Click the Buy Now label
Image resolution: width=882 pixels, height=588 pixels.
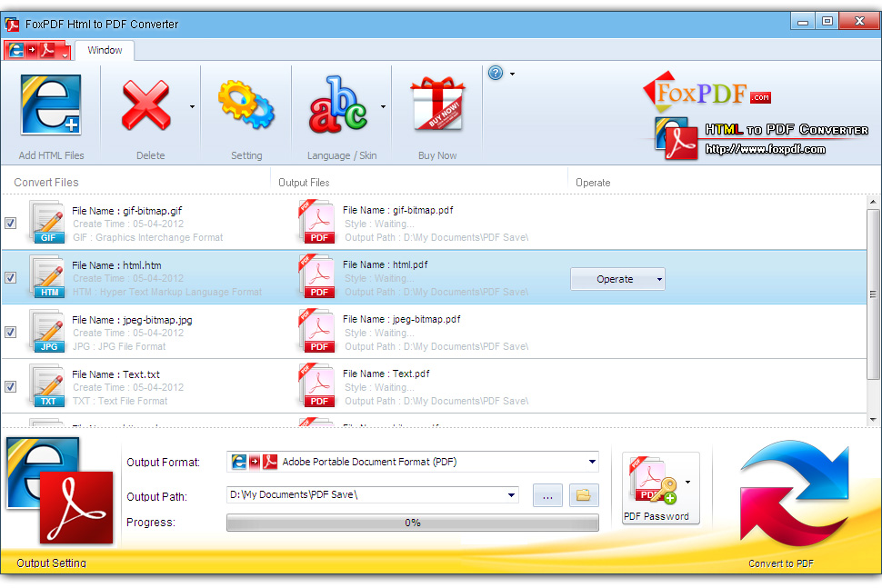pos(437,155)
